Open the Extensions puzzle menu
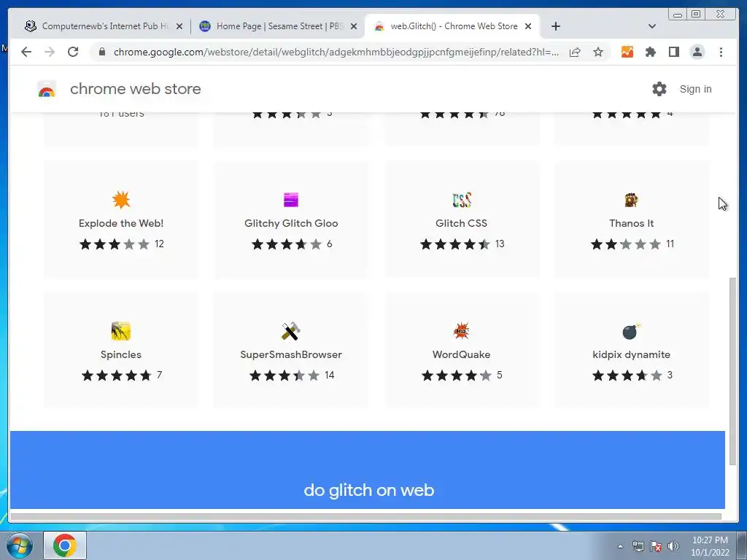The height and width of the screenshot is (560, 747). pos(650,52)
